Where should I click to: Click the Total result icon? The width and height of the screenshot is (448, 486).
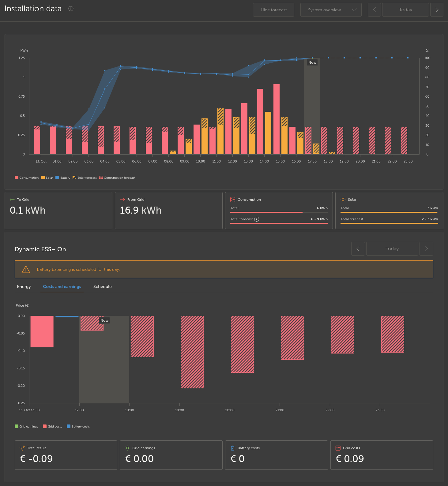[22, 448]
